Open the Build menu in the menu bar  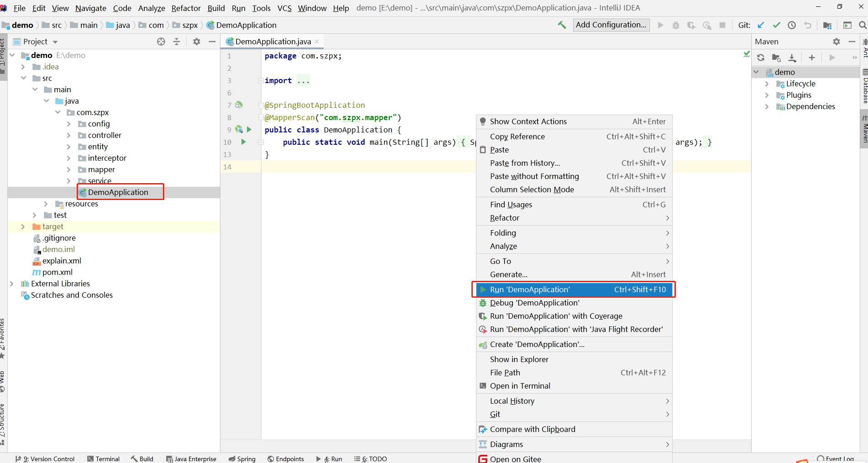point(216,8)
